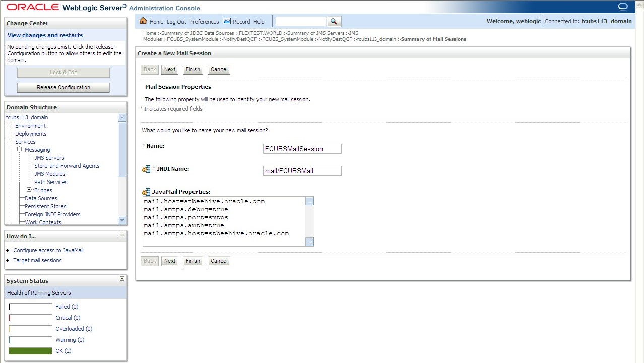644x363 pixels.
Task: Click the top Finish button
Action: [x=192, y=70]
